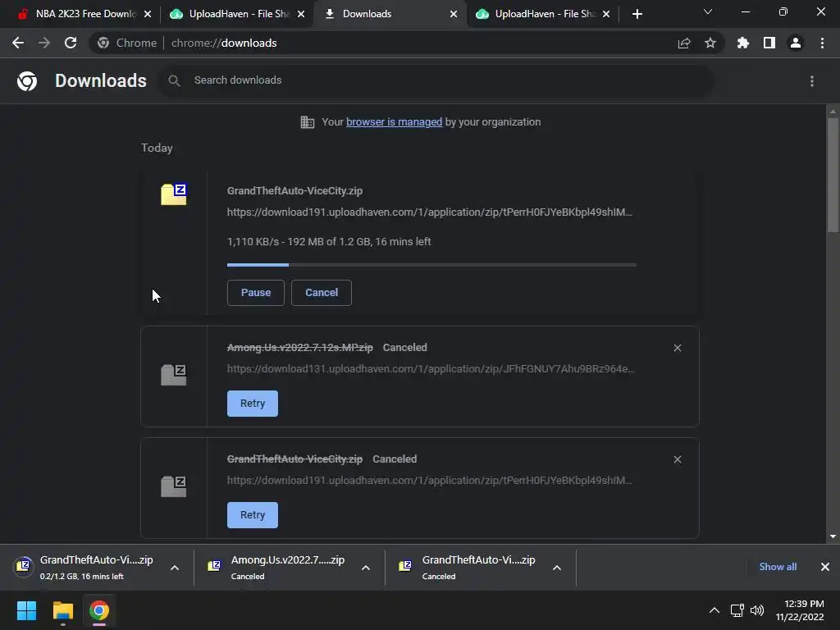
Task: Show hidden system tray icons
Action: 714,610
